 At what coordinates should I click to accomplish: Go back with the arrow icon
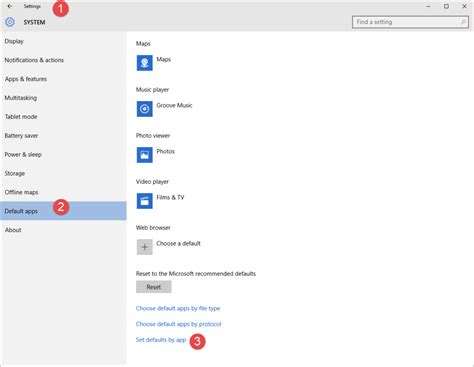(10, 6)
